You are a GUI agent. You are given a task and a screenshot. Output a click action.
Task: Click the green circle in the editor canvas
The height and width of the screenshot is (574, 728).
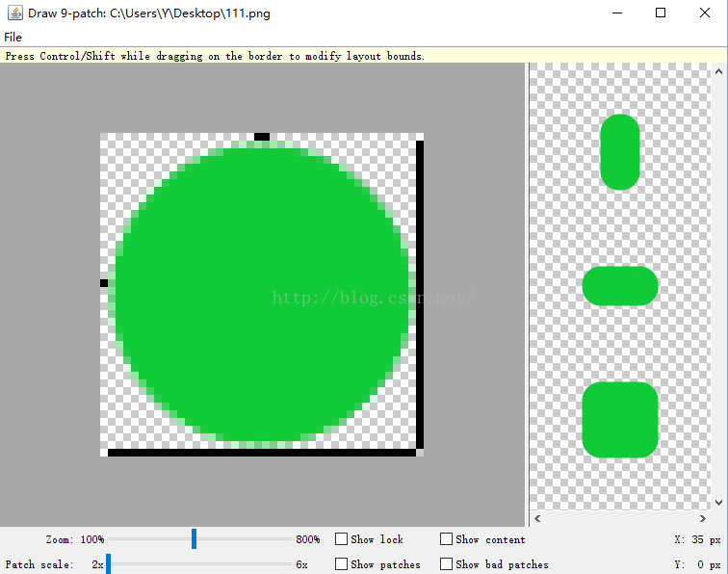pos(262,295)
